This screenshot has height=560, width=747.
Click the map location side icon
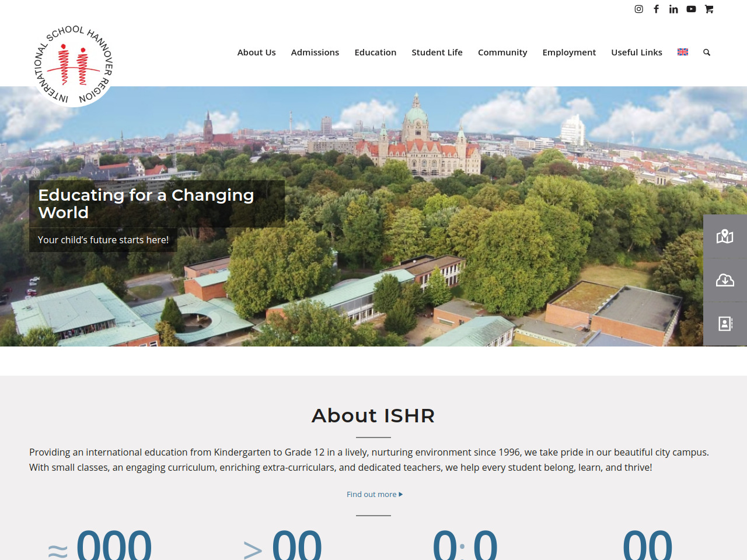click(x=725, y=236)
